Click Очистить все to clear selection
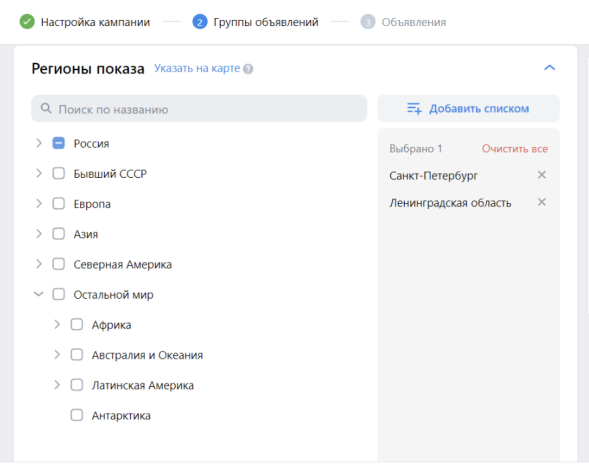Viewport: 589px width, 469px height. tap(515, 149)
